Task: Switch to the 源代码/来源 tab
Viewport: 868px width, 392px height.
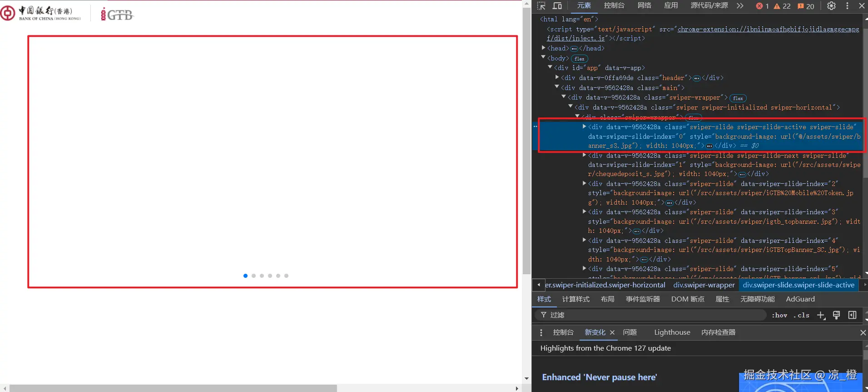Action: (709, 6)
